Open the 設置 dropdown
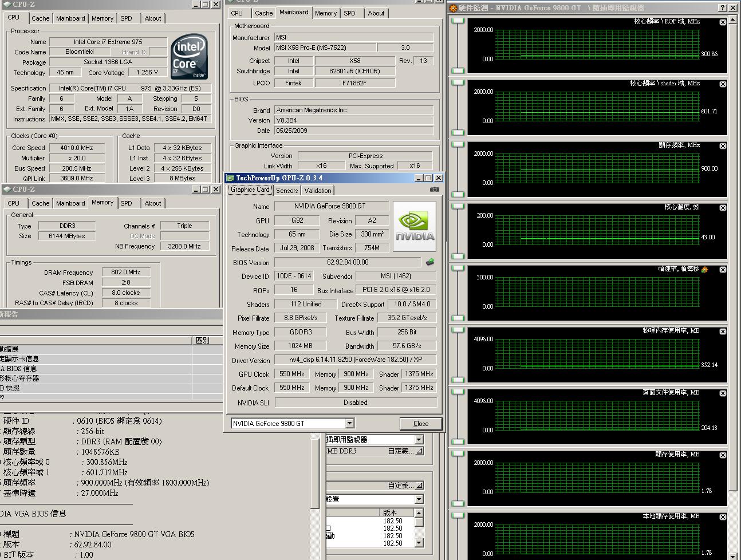Image resolution: width=741 pixels, height=560 pixels. coord(419,499)
